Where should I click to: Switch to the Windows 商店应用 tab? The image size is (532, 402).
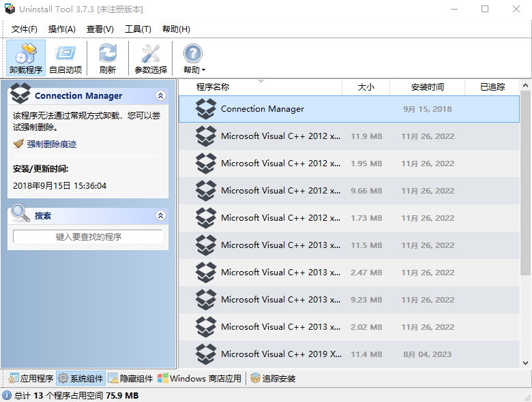(199, 378)
